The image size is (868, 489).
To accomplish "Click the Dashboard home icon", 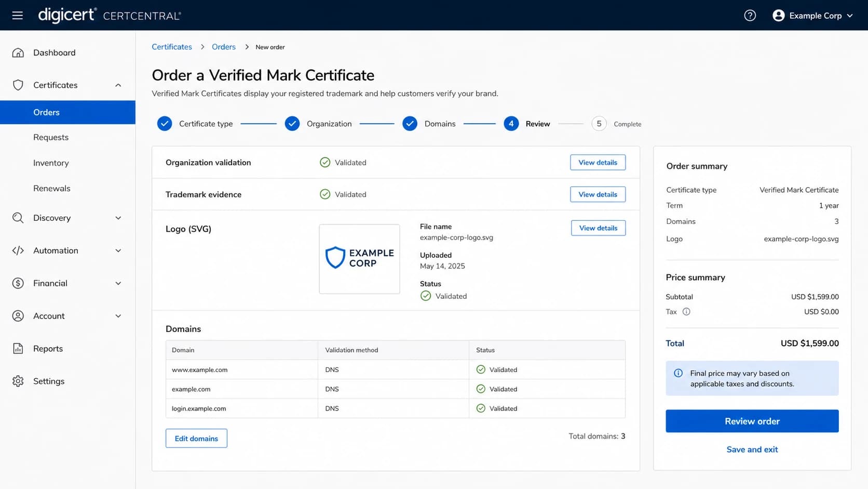I will [18, 52].
